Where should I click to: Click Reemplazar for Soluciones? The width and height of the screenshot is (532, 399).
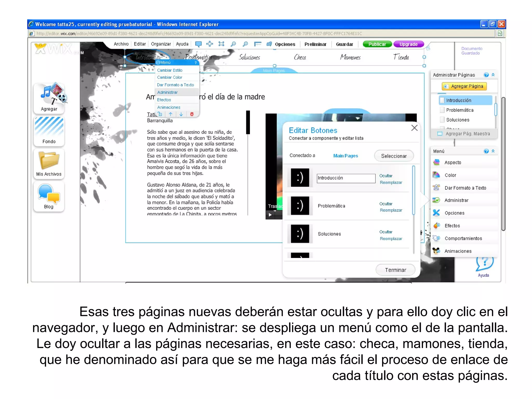tap(391, 238)
